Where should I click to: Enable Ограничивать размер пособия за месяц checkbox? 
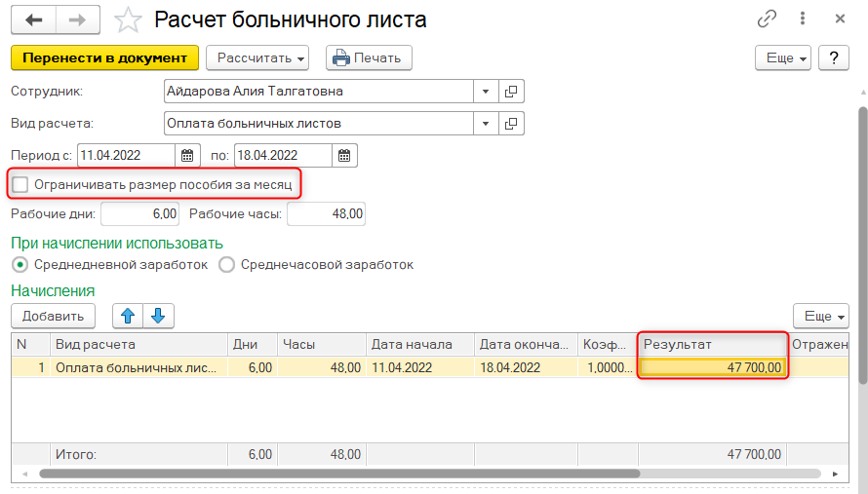20,183
